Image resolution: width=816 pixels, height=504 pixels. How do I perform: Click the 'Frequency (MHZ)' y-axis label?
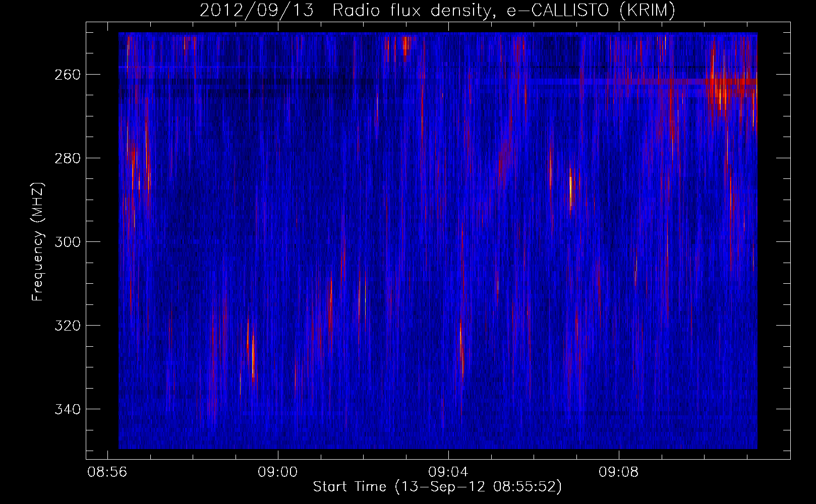click(x=38, y=241)
